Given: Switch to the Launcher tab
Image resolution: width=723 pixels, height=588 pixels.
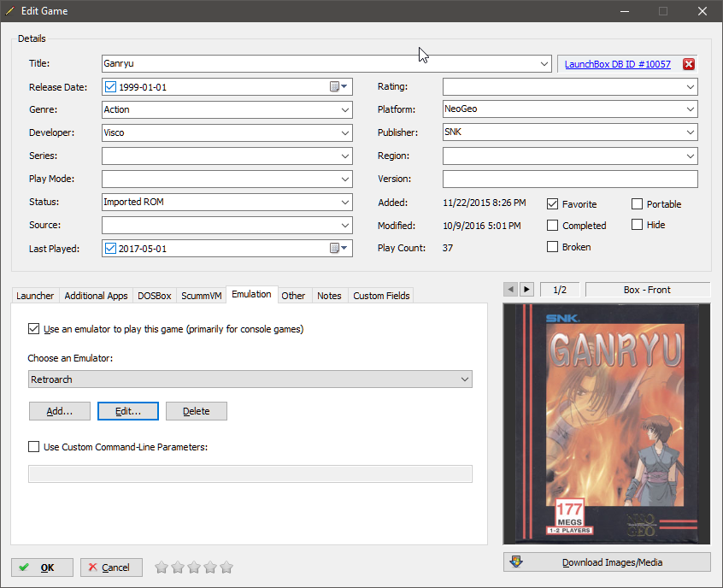Looking at the screenshot, I should click(35, 296).
